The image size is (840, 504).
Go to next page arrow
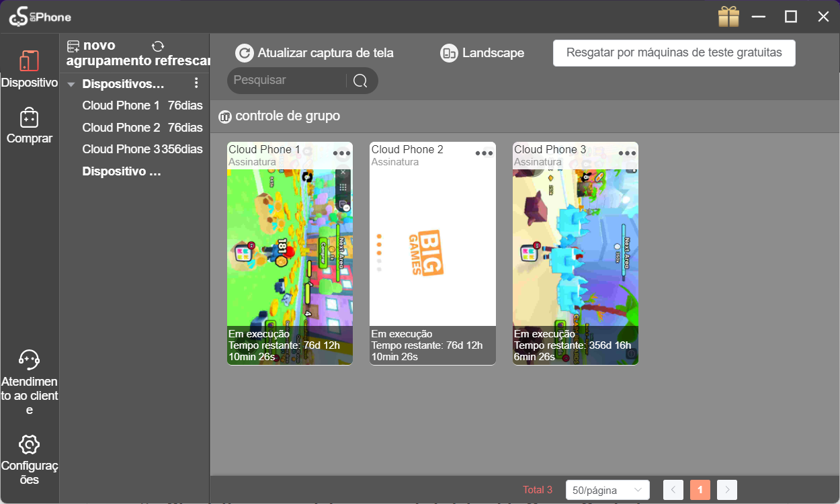tap(727, 490)
